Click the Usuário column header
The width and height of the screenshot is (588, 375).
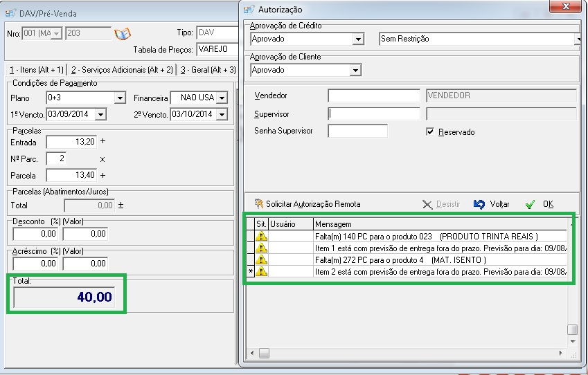click(291, 224)
